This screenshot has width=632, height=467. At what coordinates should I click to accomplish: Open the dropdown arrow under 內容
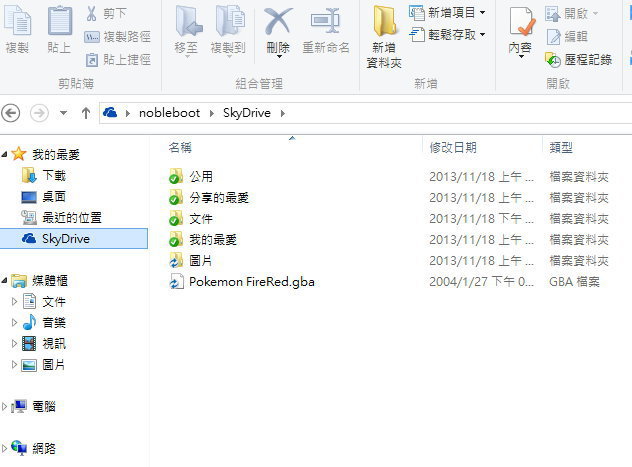point(521,56)
